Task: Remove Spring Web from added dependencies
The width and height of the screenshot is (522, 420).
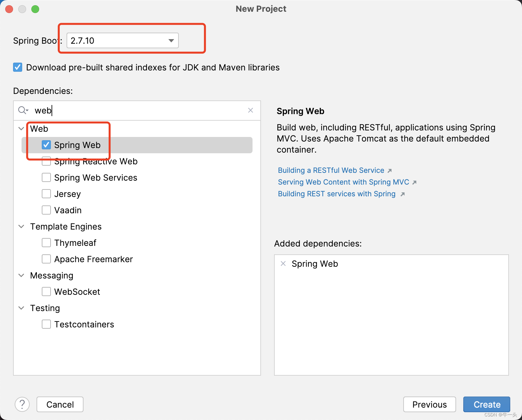Action: point(283,263)
